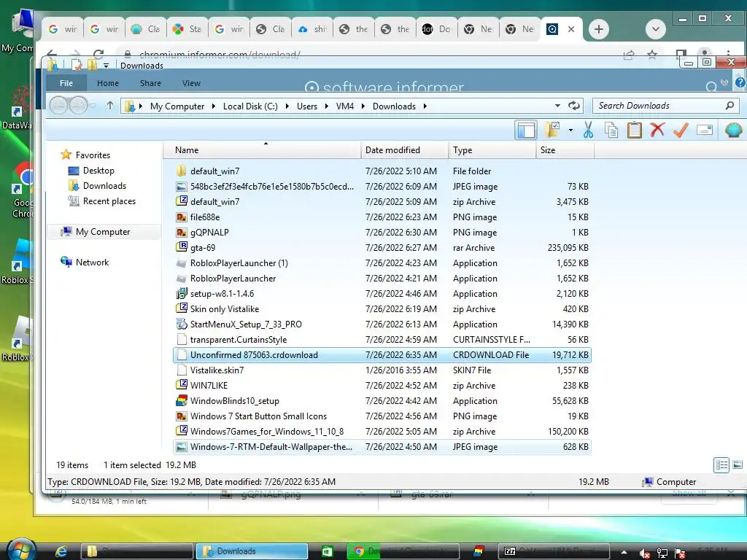The height and width of the screenshot is (560, 747).
Task: Sort by Date modified column header
Action: pos(404,150)
